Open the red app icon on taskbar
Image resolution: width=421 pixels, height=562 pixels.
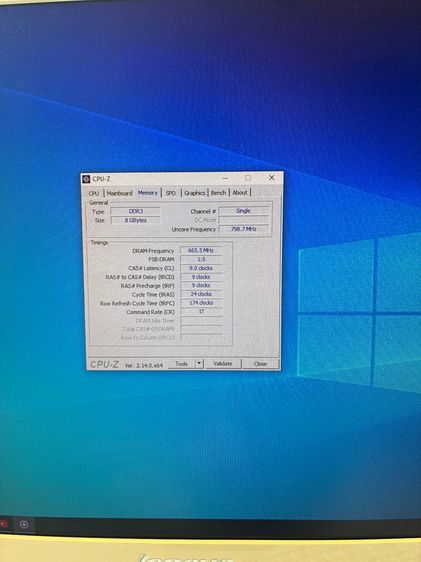(3, 524)
